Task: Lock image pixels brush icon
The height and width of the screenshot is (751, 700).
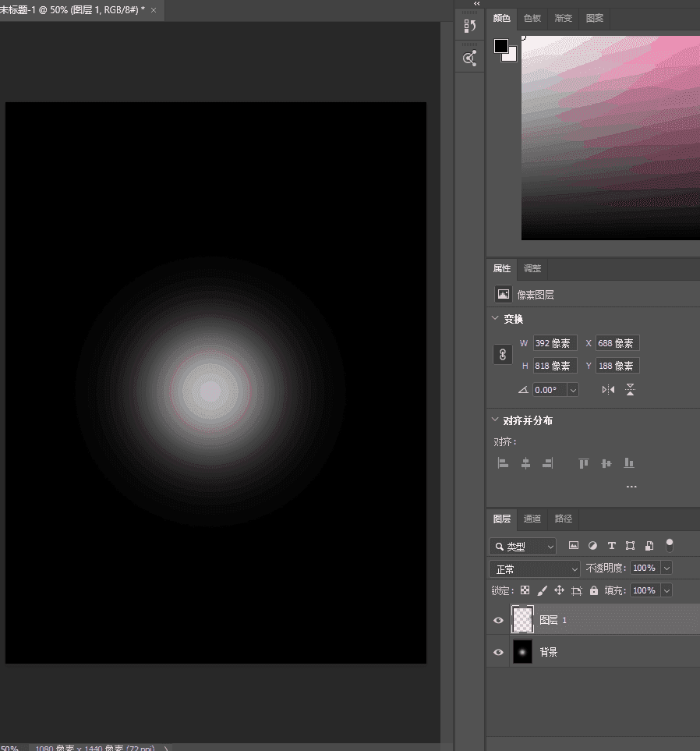Action: click(542, 591)
